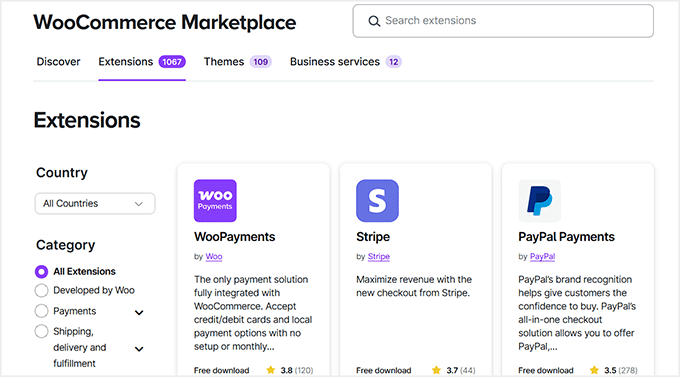Click the Stripe rating star
This screenshot has height=377, width=680.
pos(436,370)
